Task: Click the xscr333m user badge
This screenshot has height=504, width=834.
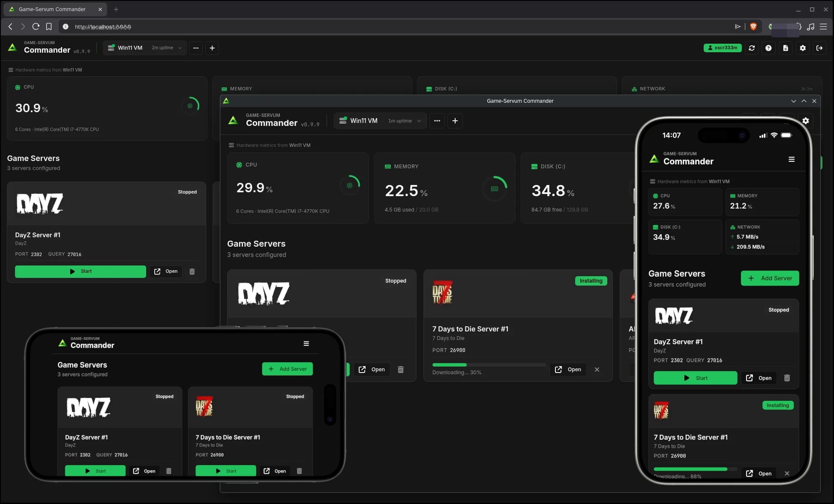Action: coord(723,48)
